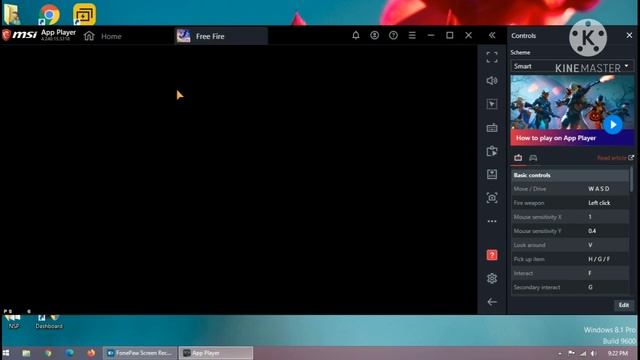Open the keyboard game controls icon
640x360 pixels.
[x=492, y=128]
